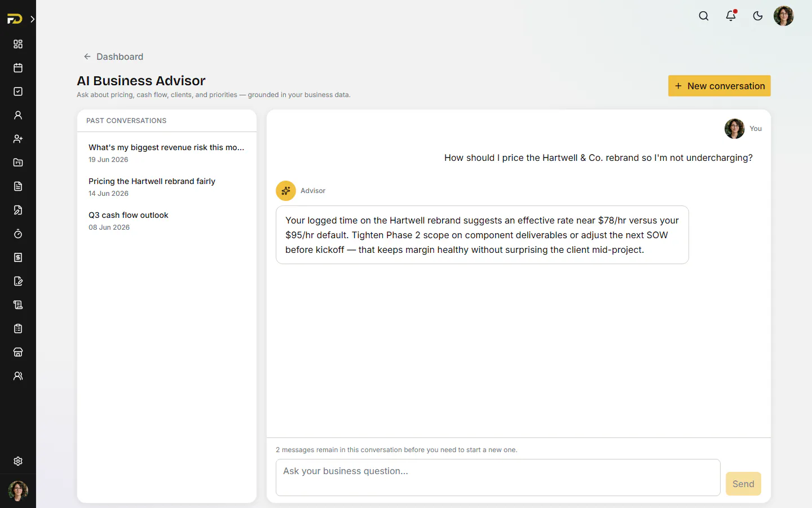Click the Send button
The height and width of the screenshot is (508, 812).
click(x=743, y=484)
